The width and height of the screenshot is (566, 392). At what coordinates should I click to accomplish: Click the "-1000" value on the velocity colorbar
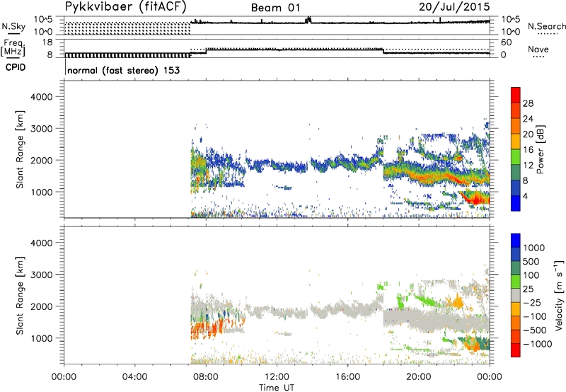click(x=538, y=344)
